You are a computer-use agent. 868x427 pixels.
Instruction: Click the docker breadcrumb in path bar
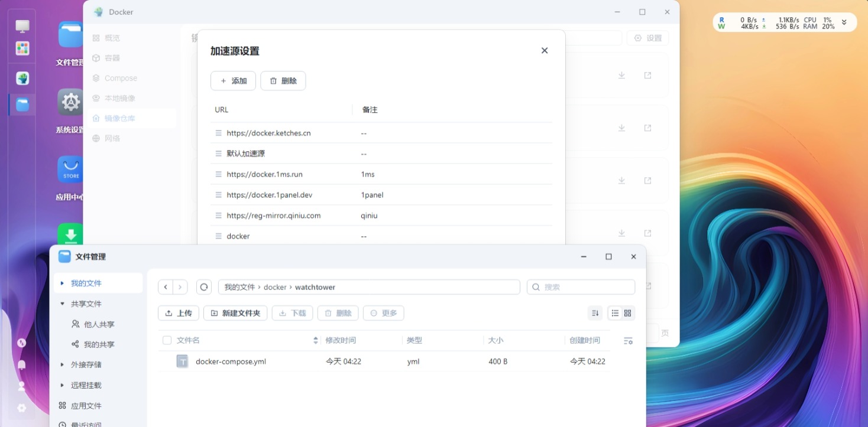coord(275,287)
